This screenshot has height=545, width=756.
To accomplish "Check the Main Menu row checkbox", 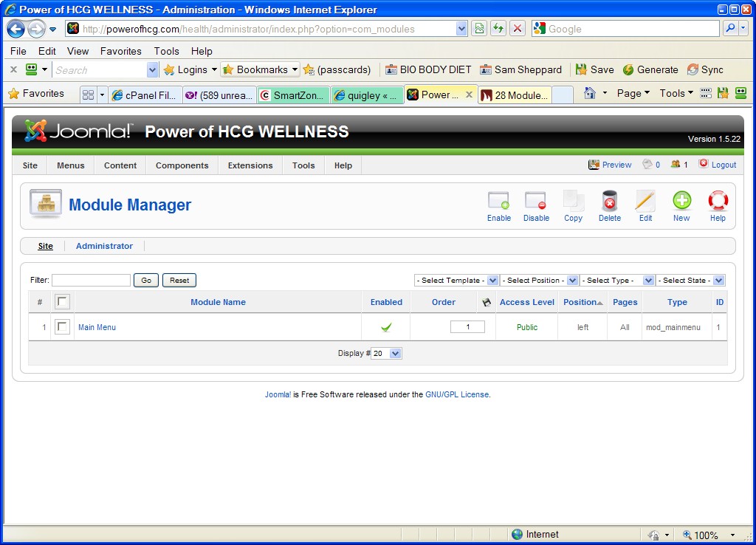I will (62, 327).
